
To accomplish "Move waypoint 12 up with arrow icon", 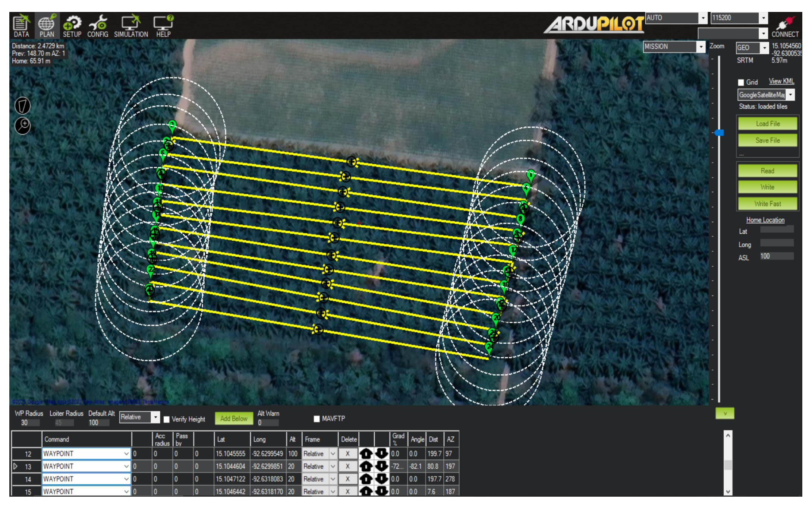I will (x=366, y=453).
